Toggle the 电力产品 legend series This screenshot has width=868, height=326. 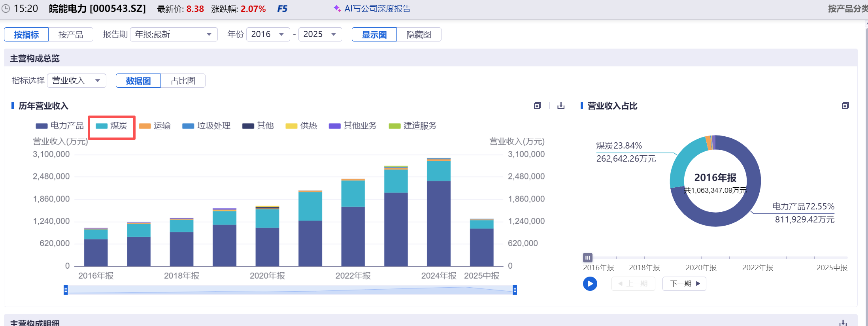tap(60, 126)
